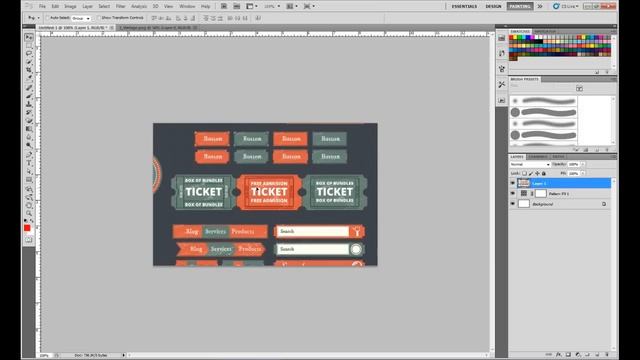Select the Clone Stamp tool
Viewport: 640px width, 360px height.
click(29, 104)
